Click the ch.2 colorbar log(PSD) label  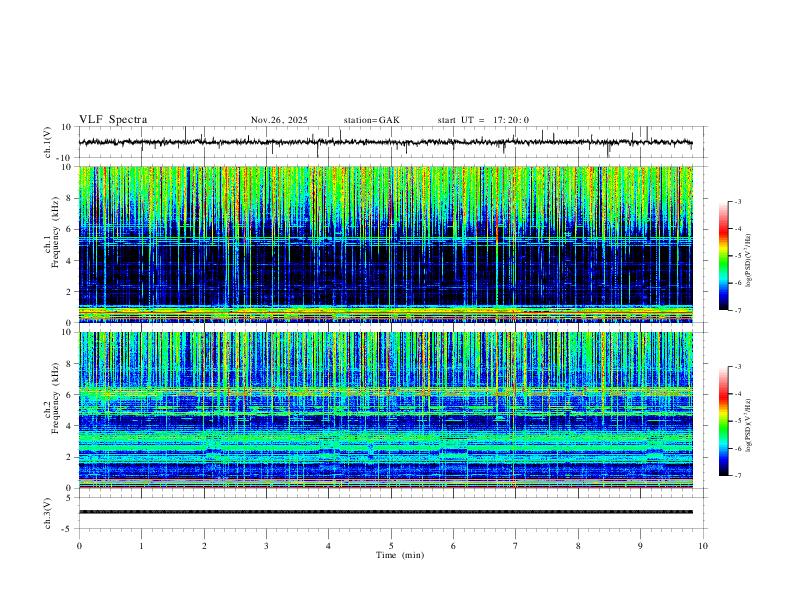[748, 425]
